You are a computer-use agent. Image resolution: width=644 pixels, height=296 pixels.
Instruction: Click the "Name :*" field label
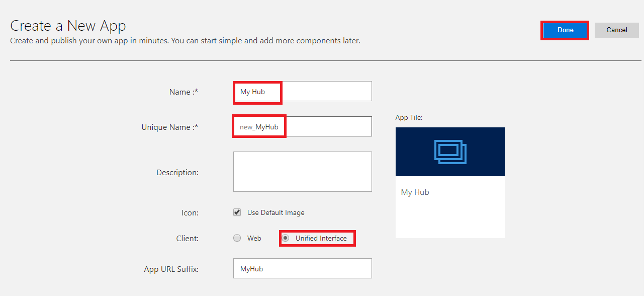coord(184,92)
